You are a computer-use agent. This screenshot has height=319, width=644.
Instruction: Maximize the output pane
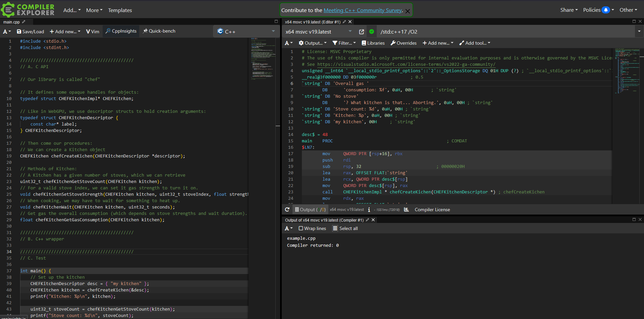coord(634,219)
